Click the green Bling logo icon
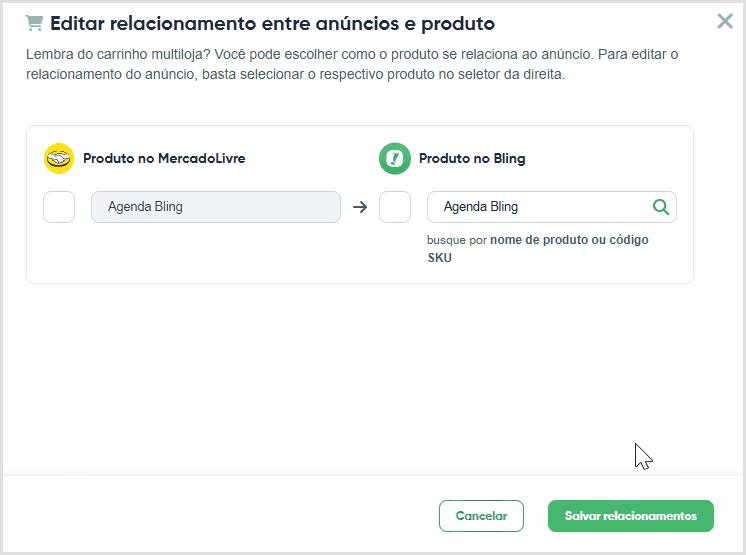The width and height of the screenshot is (746, 555). [x=394, y=158]
